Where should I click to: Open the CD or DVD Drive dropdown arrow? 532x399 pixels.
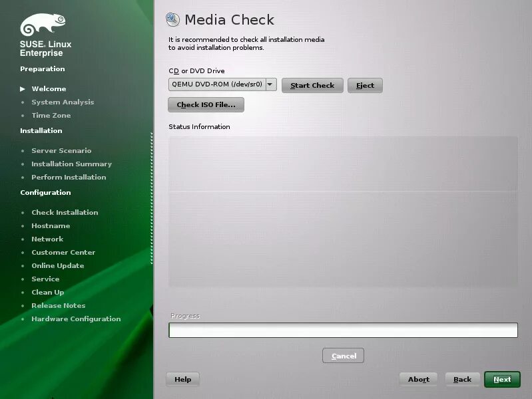tap(271, 84)
